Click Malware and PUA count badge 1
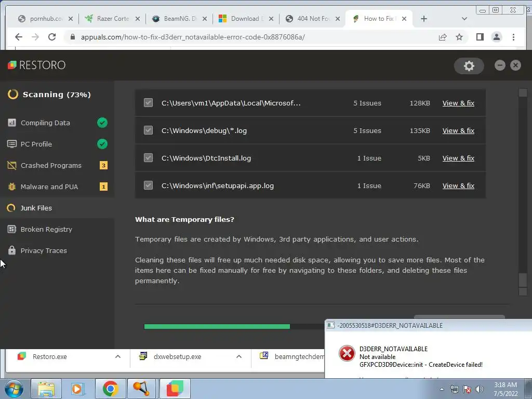 tap(103, 187)
